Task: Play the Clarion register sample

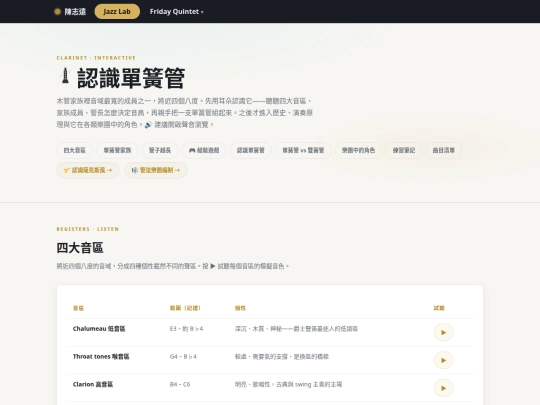Action: (443, 388)
